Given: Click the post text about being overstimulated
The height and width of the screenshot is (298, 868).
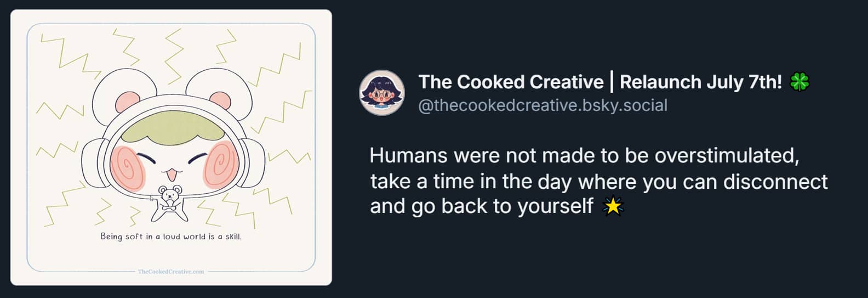Looking at the screenshot, I should click(599, 181).
